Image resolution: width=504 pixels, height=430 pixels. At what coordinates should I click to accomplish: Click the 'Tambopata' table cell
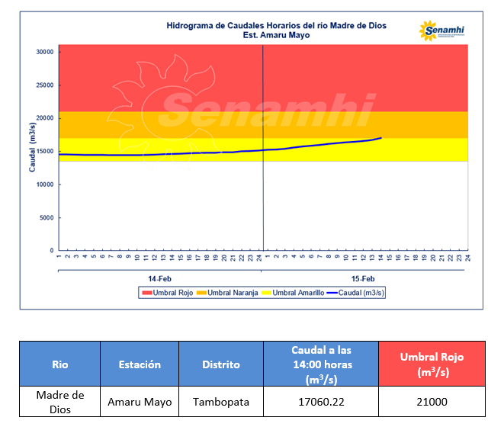tap(221, 402)
